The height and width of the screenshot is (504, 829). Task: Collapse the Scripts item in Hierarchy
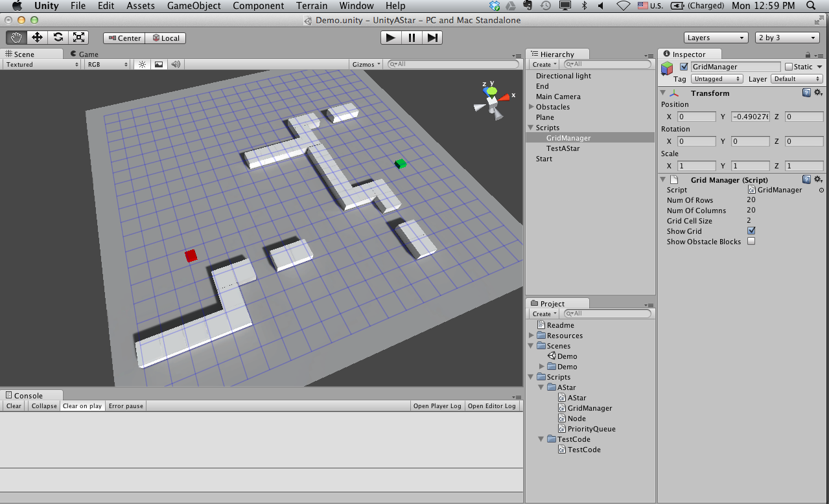[531, 128]
